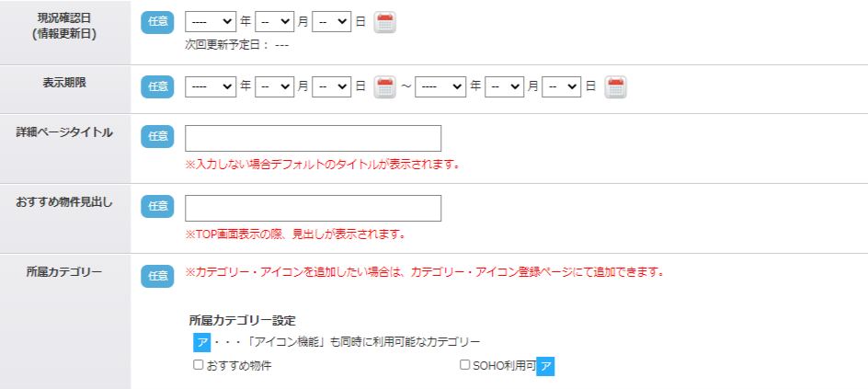Open calendar picker for 現況確認日
868x389 pixels.
(x=385, y=23)
